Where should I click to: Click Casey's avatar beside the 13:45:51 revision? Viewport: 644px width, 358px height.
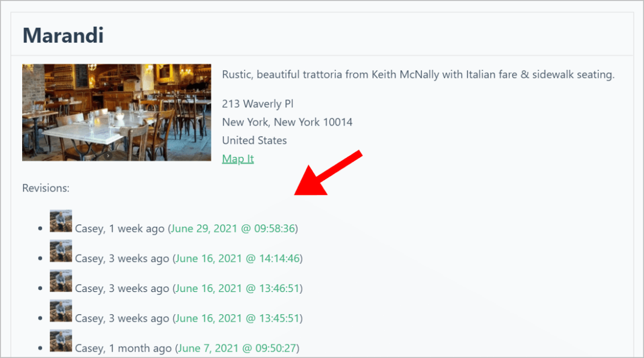[61, 311]
